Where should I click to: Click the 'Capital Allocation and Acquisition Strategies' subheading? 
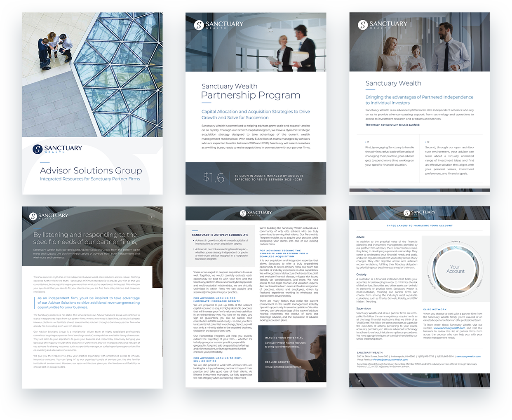click(256, 115)
